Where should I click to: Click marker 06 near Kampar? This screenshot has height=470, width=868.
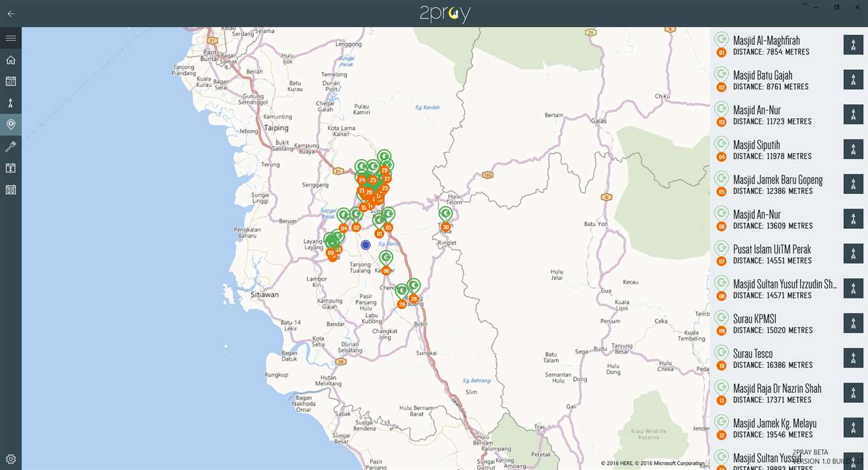(x=386, y=271)
